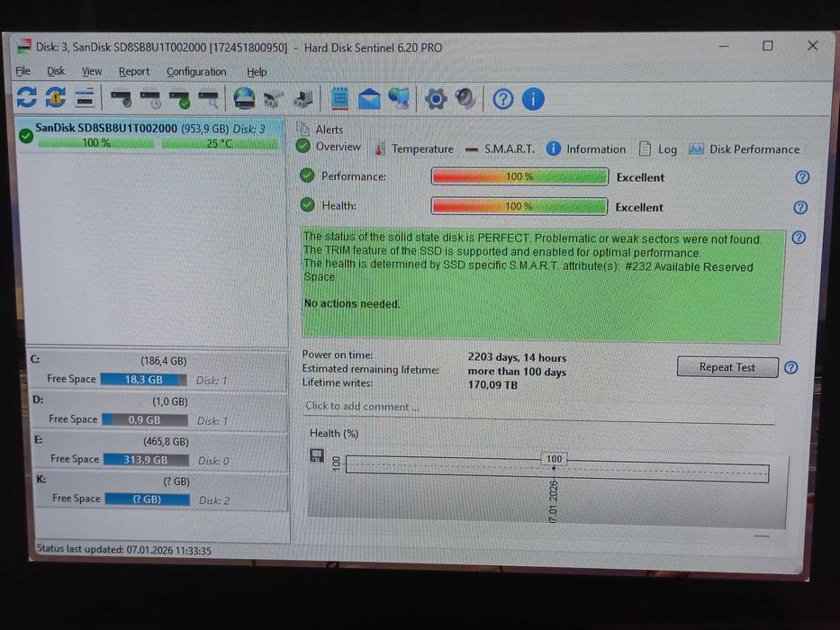Minimize the Hard Disk Sentinel window
This screenshot has width=840, height=630.
click(x=724, y=46)
